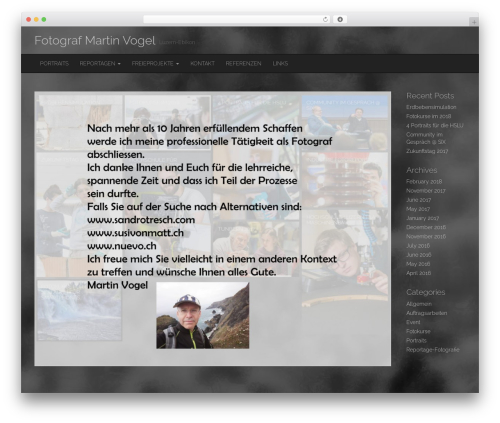This screenshot has height=423, width=500.
Task: Click the www.nuevo.ch text
Action: (x=122, y=246)
